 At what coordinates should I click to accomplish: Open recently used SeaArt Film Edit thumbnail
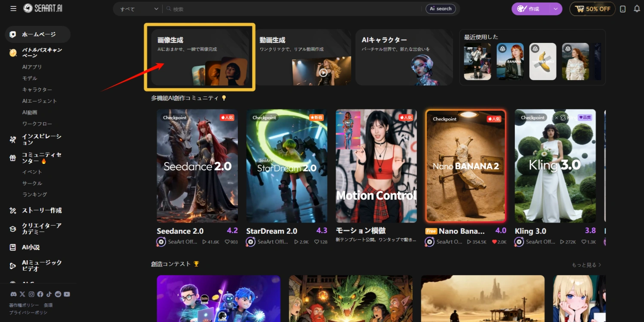(x=575, y=61)
